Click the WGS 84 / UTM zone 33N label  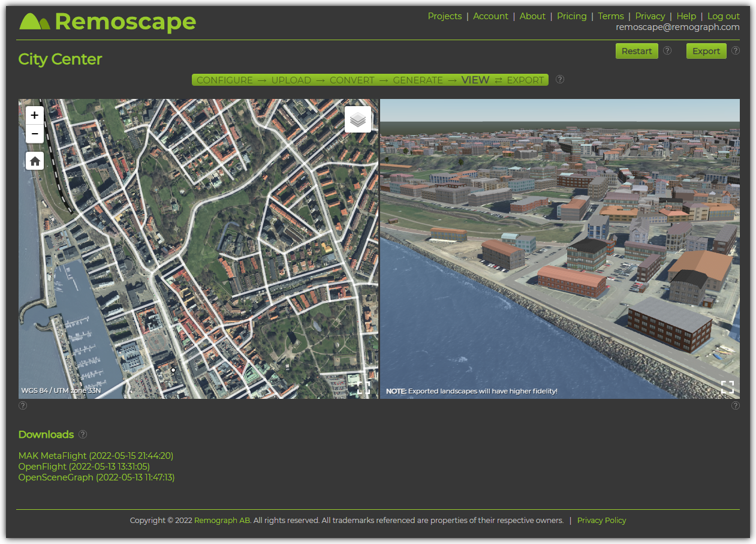point(61,390)
